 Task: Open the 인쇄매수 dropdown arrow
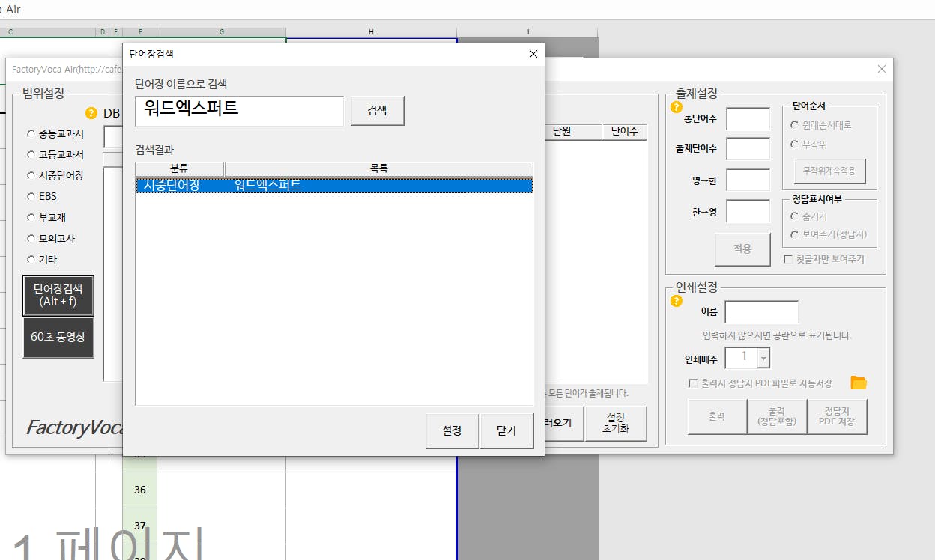[763, 359]
